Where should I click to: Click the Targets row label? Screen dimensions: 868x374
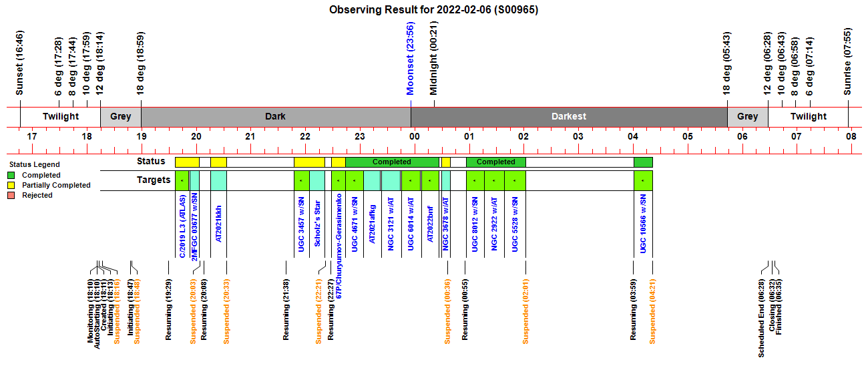pyautogui.click(x=154, y=180)
